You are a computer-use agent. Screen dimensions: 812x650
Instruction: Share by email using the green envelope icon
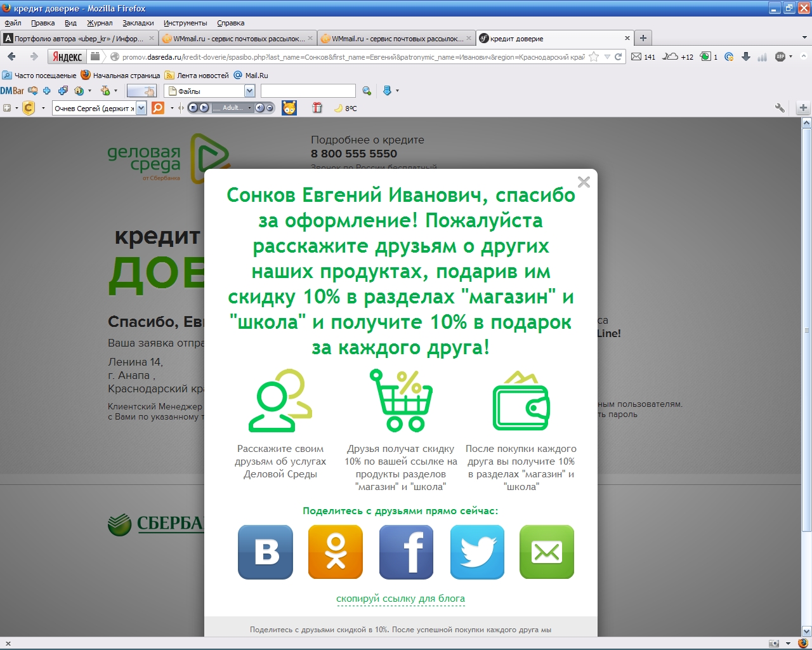tap(547, 552)
